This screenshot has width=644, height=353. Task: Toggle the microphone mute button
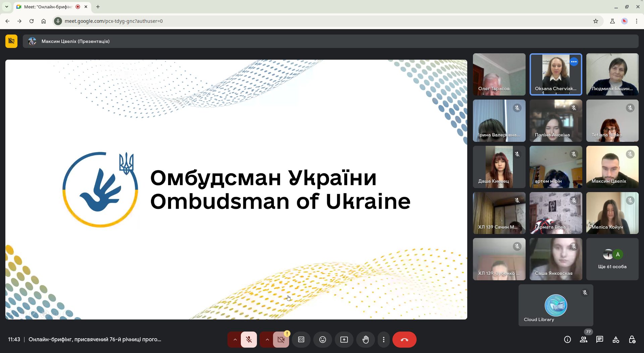(249, 340)
